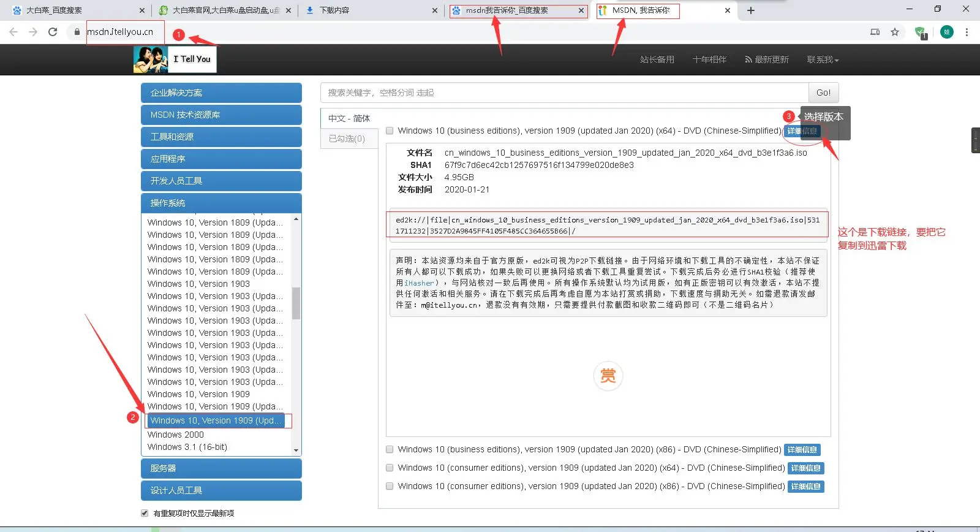Expand the 应用程序 section
Screen dimensions: 980x532
point(221,159)
